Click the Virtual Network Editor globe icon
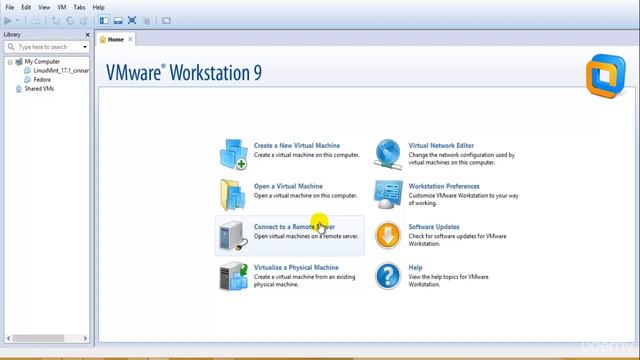The width and height of the screenshot is (640, 360). 388,154
